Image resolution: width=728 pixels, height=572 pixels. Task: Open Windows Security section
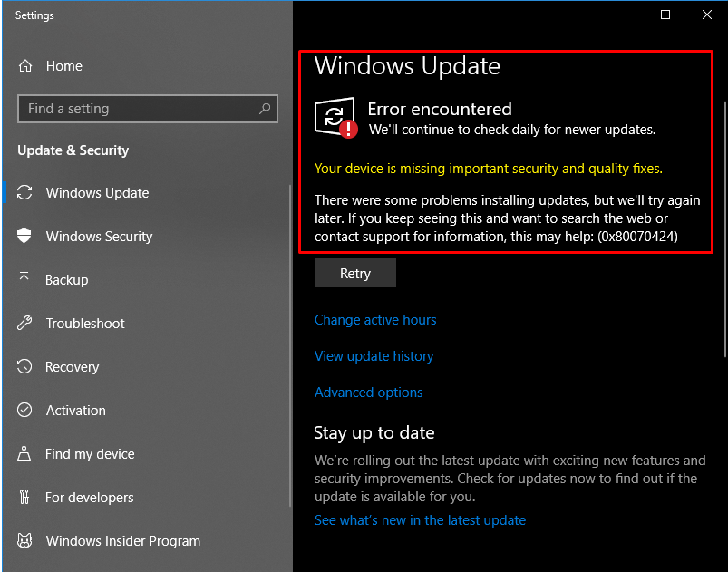[99, 237]
